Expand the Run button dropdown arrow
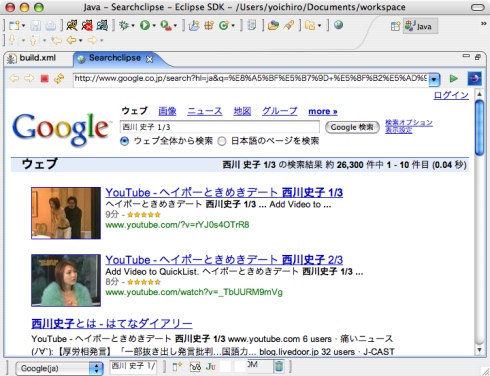This screenshot has height=376, width=490. click(x=154, y=26)
